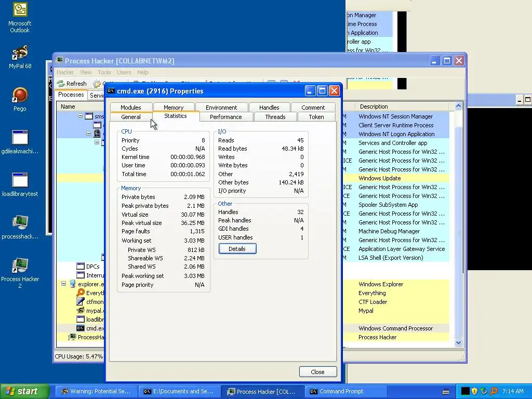The height and width of the screenshot is (399, 532).
Task: Click the Interrupts process icon
Action: coord(81,275)
